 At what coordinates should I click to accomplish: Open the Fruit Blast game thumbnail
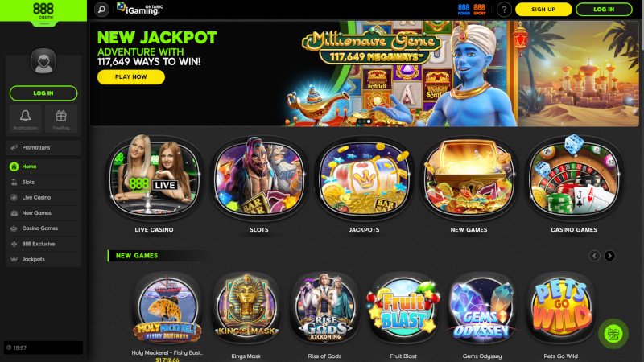(403, 308)
